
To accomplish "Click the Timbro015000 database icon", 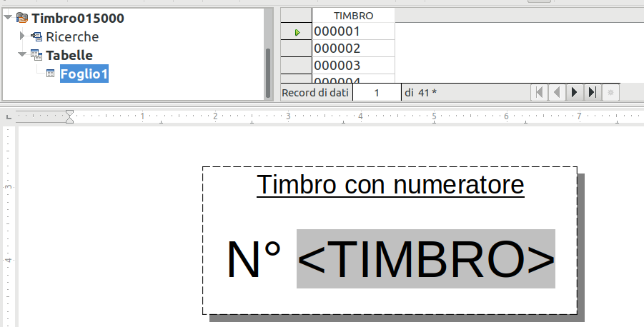I will pos(21,18).
